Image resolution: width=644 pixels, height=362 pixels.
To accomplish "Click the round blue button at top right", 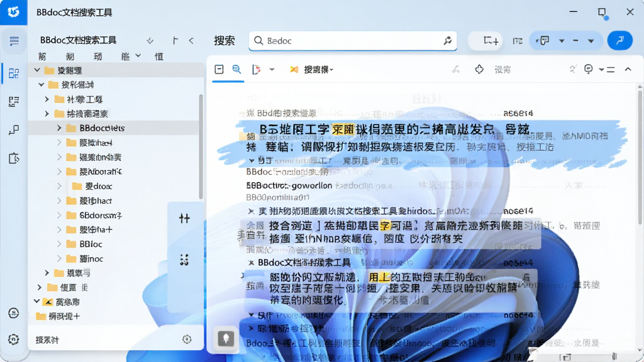I will (619, 40).
